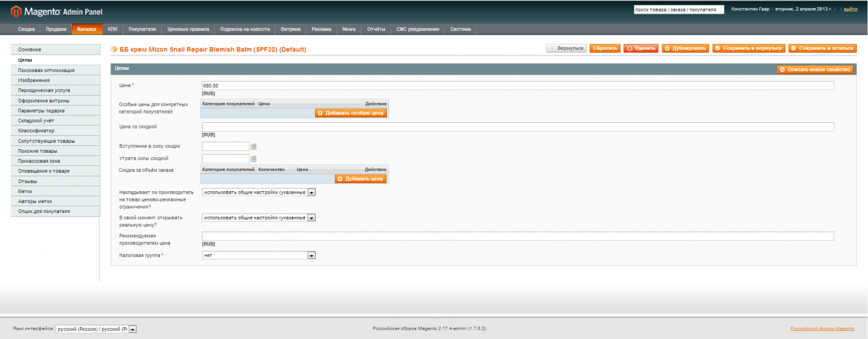Open Налоговая группа dropdown
This screenshot has height=339, width=868.
[259, 255]
